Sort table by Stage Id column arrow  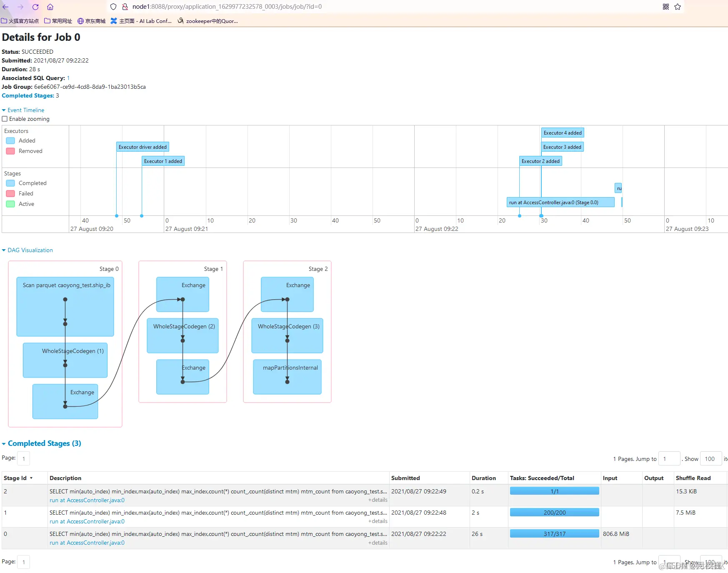tap(31, 478)
